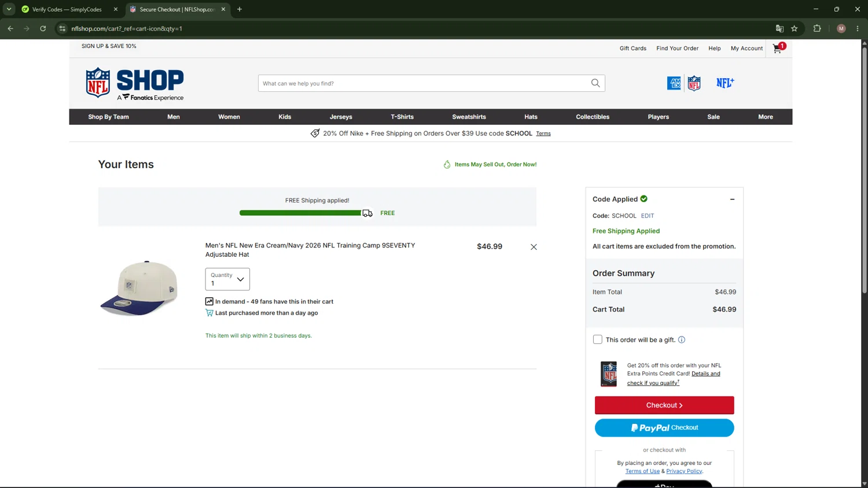This screenshot has width=868, height=488.
Task: Open the Collectibles menu
Action: (593, 117)
